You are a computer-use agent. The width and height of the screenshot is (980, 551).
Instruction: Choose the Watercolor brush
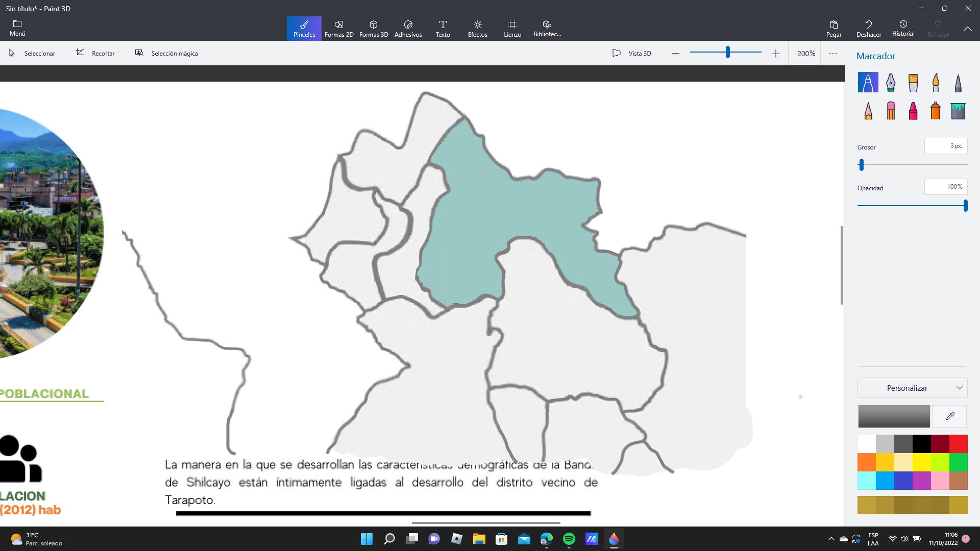936,82
